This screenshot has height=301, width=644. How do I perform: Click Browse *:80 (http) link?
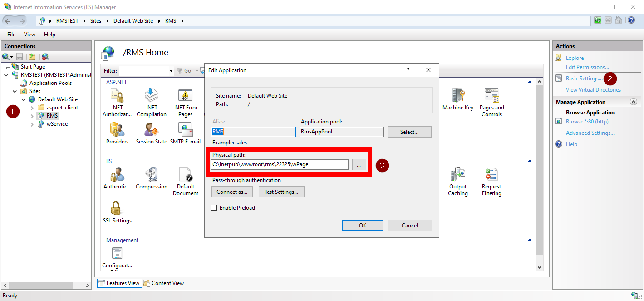(x=587, y=122)
